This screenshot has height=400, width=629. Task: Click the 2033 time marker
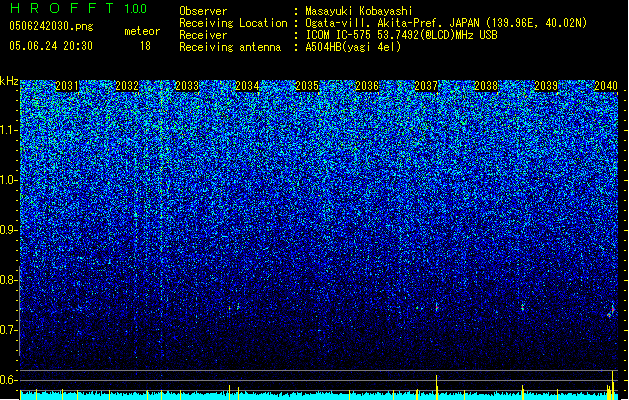pyautogui.click(x=187, y=86)
